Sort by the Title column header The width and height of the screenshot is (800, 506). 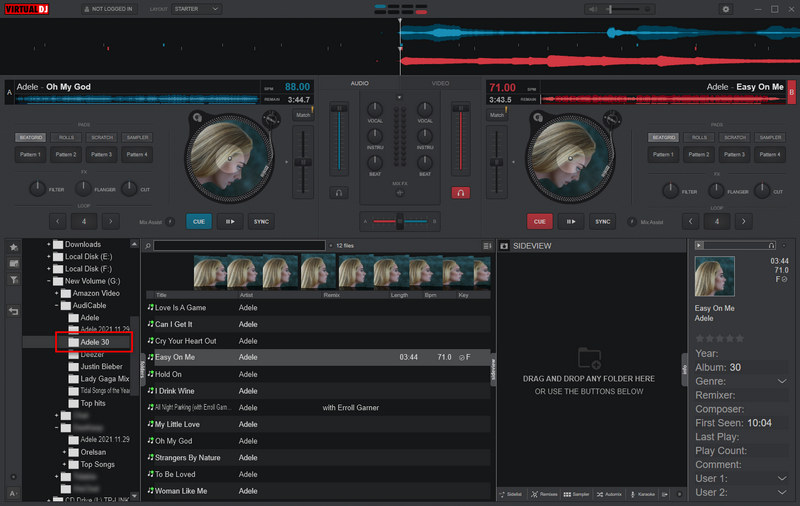tap(161, 295)
